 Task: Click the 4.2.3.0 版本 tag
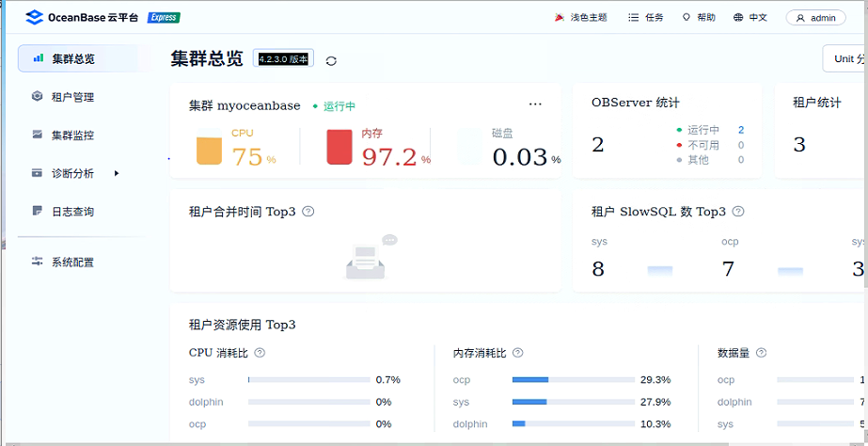[x=283, y=58]
